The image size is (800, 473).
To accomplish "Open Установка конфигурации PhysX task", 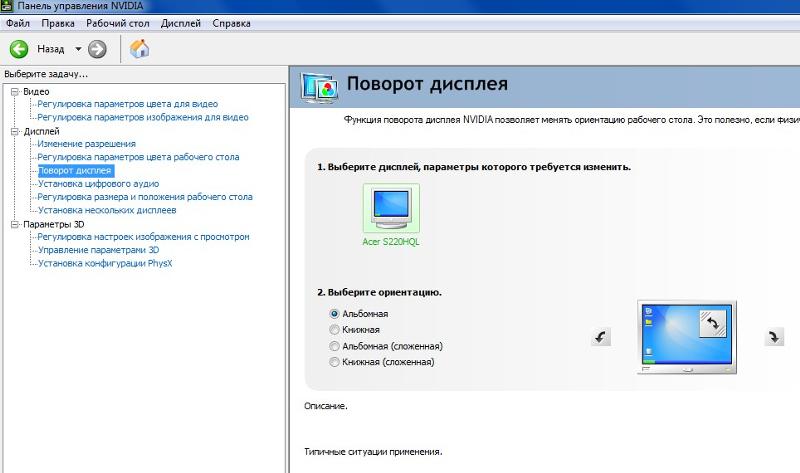I will click(x=105, y=263).
